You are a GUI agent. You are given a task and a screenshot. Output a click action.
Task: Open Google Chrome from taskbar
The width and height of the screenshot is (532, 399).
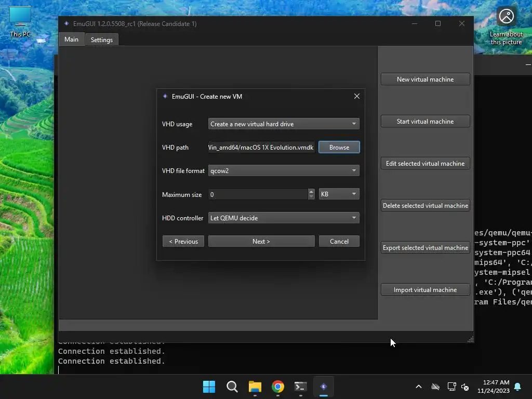click(x=278, y=387)
